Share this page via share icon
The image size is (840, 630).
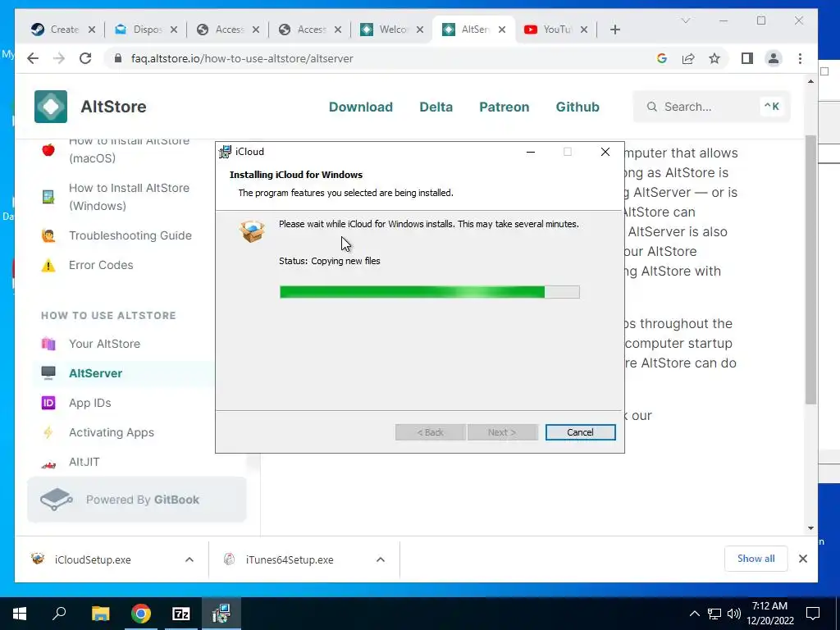(688, 58)
